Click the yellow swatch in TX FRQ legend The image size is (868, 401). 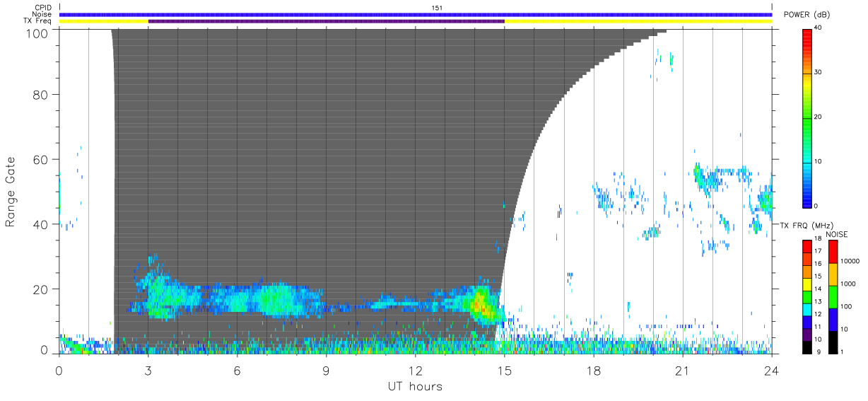pos(807,283)
